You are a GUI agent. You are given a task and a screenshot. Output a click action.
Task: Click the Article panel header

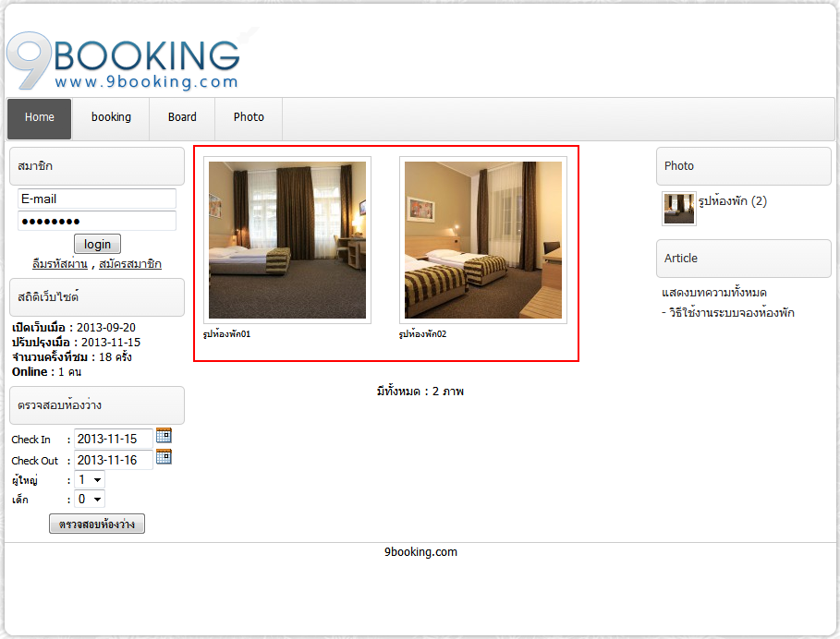click(x=744, y=259)
